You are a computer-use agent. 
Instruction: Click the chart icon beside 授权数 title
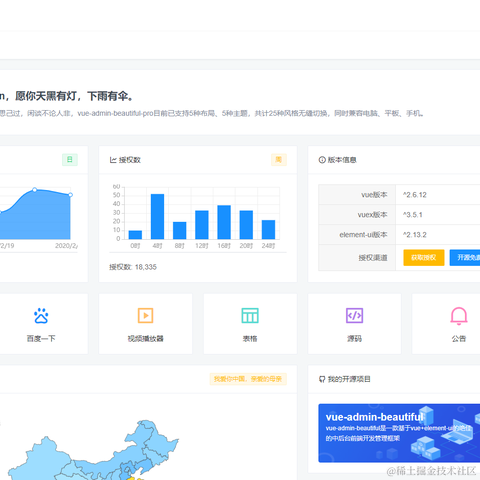[x=113, y=160]
